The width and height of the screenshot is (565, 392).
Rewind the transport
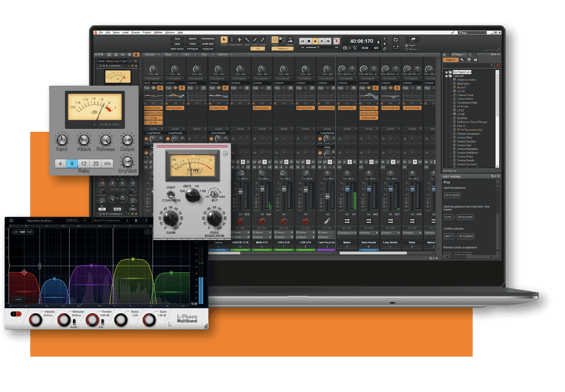coord(302,41)
